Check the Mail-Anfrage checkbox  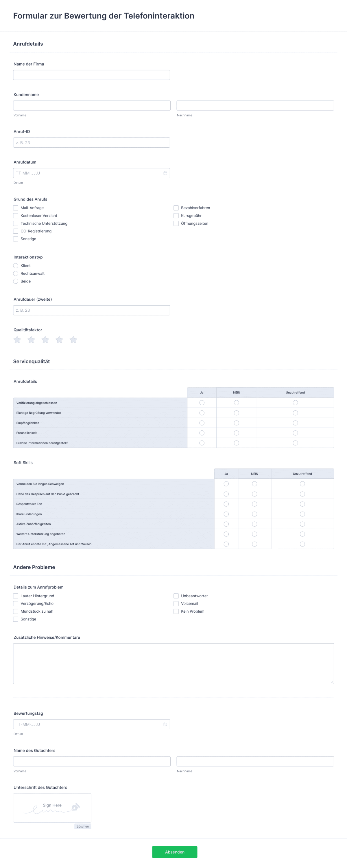pyautogui.click(x=16, y=208)
